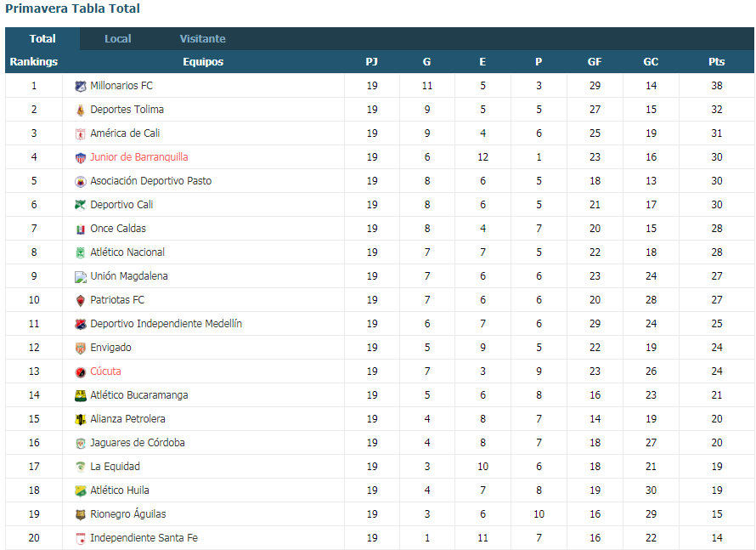This screenshot has height=550, width=756.
Task: Click the GF column header
Action: click(x=595, y=62)
